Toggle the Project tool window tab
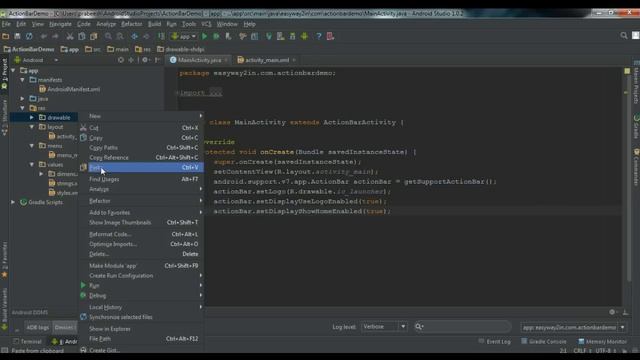 pos(4,74)
